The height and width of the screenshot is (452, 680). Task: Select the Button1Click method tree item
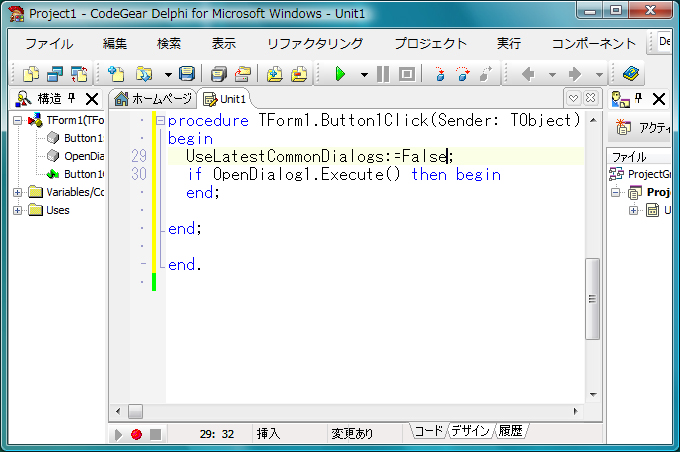coord(75,174)
